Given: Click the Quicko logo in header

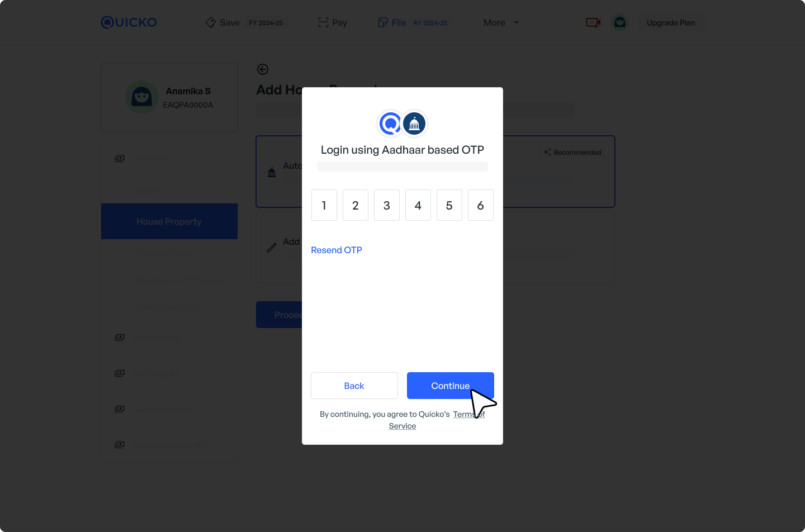Looking at the screenshot, I should pos(129,22).
